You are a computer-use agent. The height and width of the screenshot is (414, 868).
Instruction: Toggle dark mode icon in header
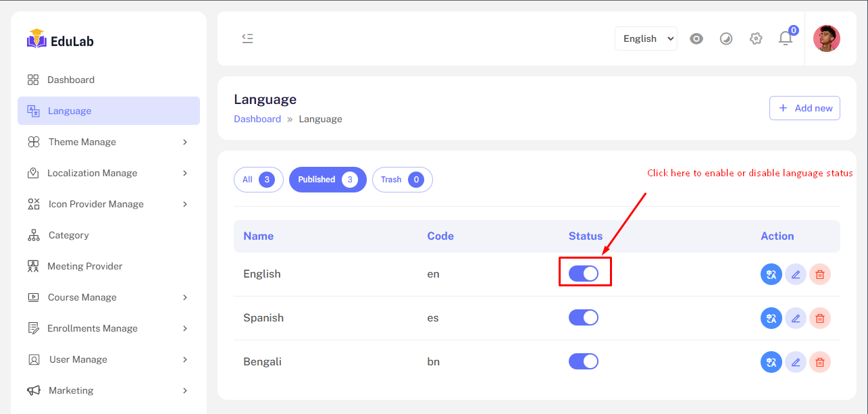(726, 38)
